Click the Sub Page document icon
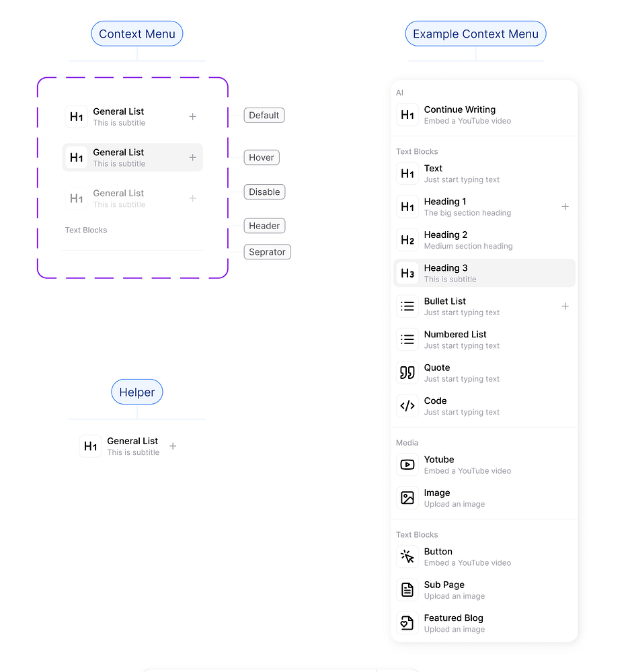This screenshot has width=628, height=672. [x=407, y=590]
